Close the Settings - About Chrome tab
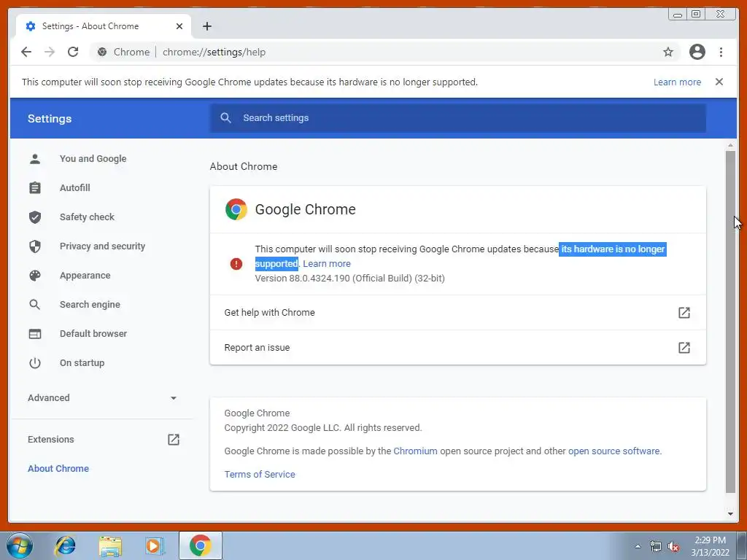The height and width of the screenshot is (560, 747). (x=179, y=26)
